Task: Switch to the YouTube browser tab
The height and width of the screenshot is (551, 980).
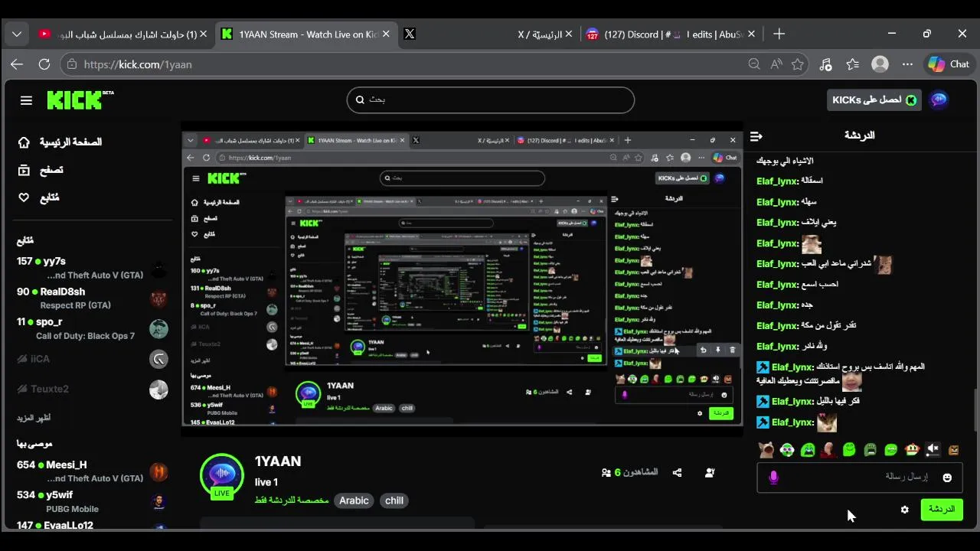Action: [122, 34]
